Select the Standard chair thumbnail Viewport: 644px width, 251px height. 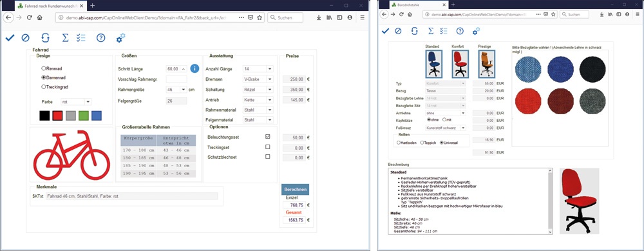coord(433,64)
